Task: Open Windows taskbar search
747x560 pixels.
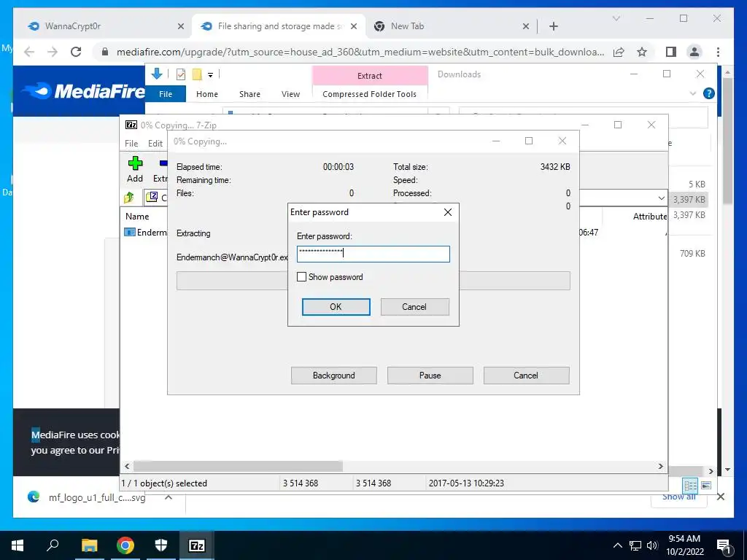Action: coord(53,545)
